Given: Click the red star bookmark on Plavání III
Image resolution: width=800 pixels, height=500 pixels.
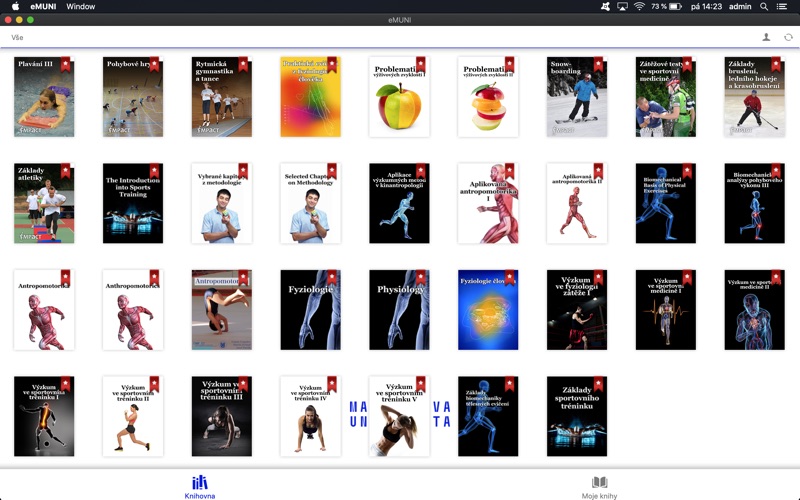Looking at the screenshot, I should coord(65,64).
